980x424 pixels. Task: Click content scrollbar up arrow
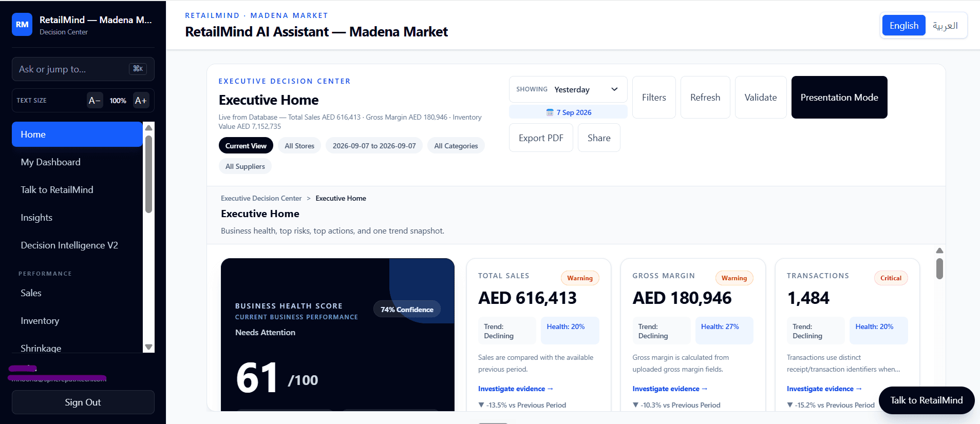[939, 250]
